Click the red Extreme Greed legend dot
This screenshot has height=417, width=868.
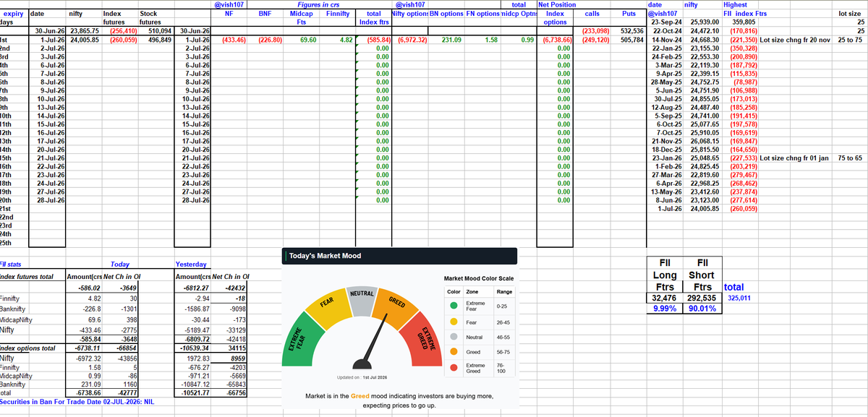[x=454, y=368]
